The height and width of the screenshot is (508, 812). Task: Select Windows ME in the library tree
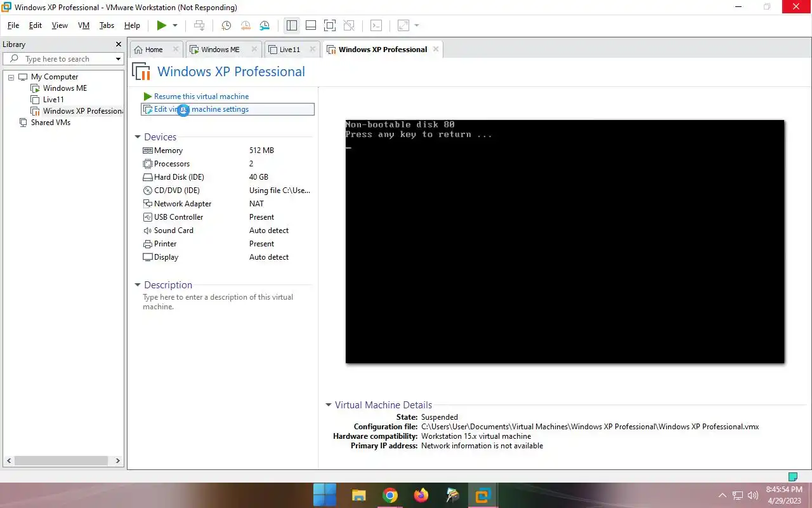point(65,88)
